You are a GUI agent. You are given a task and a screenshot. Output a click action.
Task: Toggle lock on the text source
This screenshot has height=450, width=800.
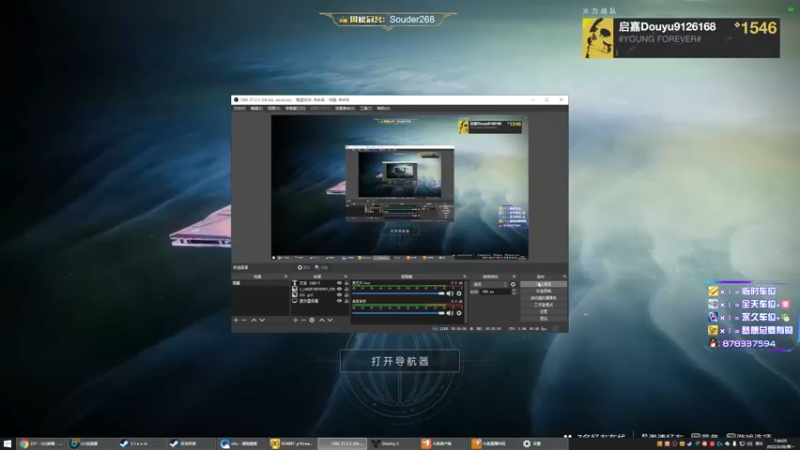346,283
